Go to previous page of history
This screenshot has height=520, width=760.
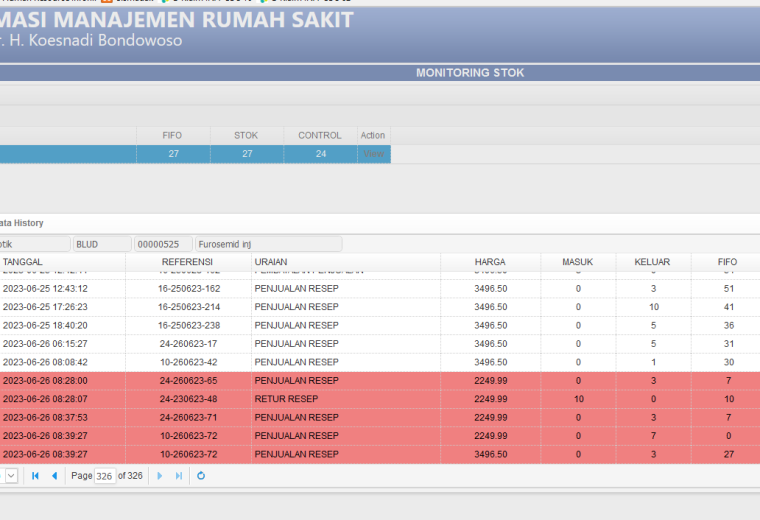(54, 476)
